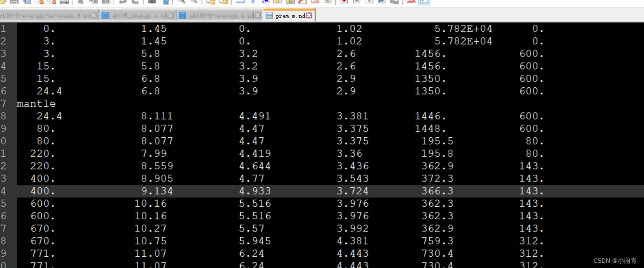Click the value 195.8
644x268 pixels.
[x=437, y=154]
